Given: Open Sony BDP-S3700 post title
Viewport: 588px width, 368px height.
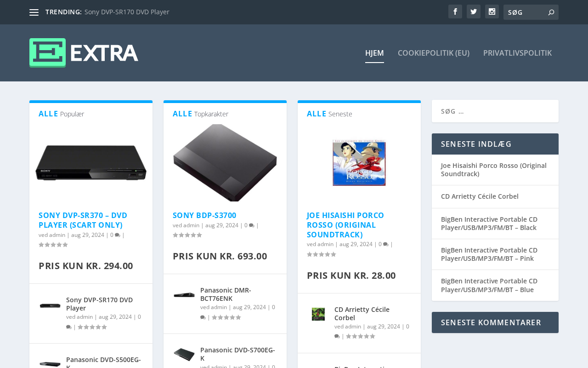Looking at the screenshot, I should [204, 215].
